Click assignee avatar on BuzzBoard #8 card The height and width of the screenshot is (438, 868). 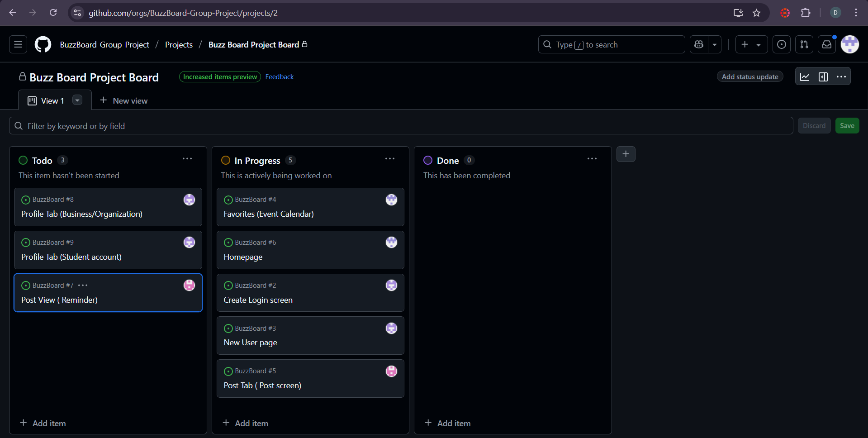click(x=189, y=200)
